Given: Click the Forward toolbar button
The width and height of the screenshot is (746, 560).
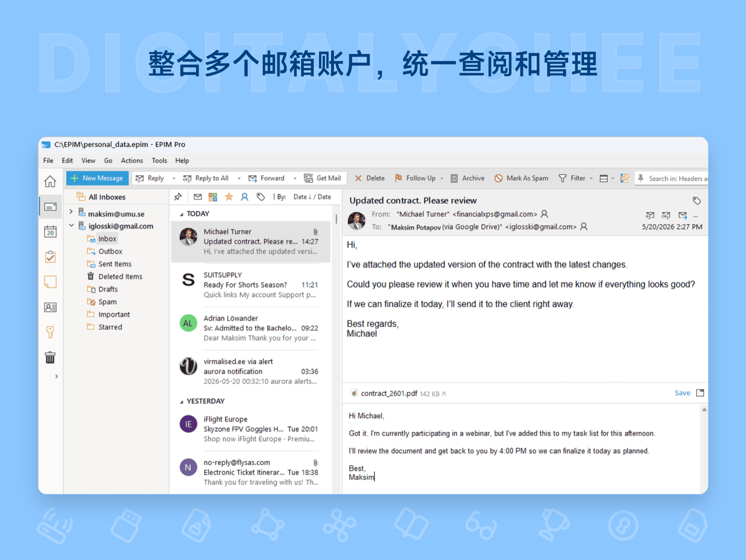Looking at the screenshot, I should 266,178.
